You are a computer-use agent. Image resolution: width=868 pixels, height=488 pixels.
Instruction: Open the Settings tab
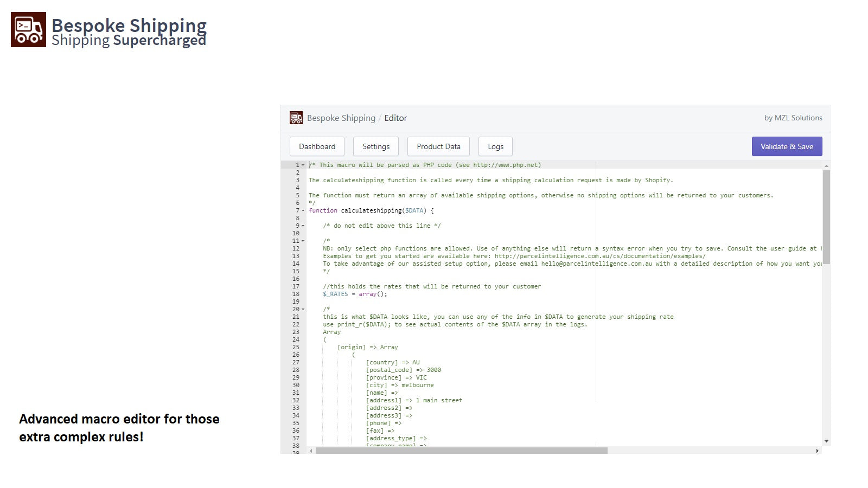pyautogui.click(x=376, y=146)
